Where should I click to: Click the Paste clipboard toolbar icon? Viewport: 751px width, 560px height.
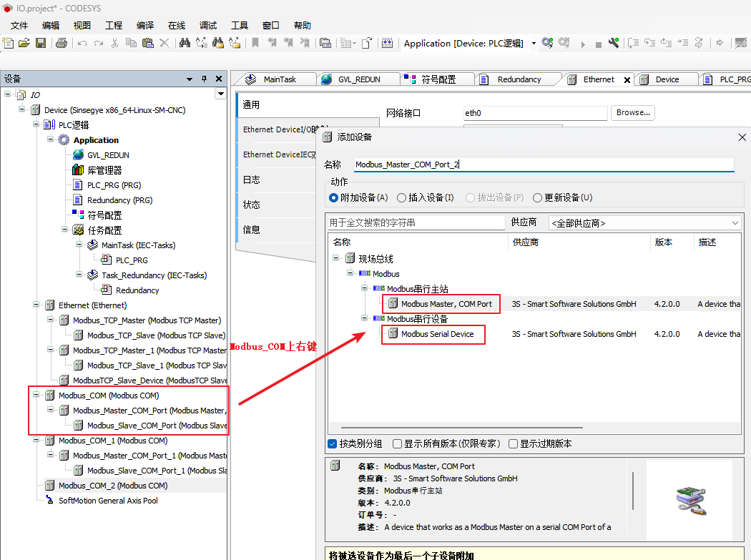(x=148, y=43)
